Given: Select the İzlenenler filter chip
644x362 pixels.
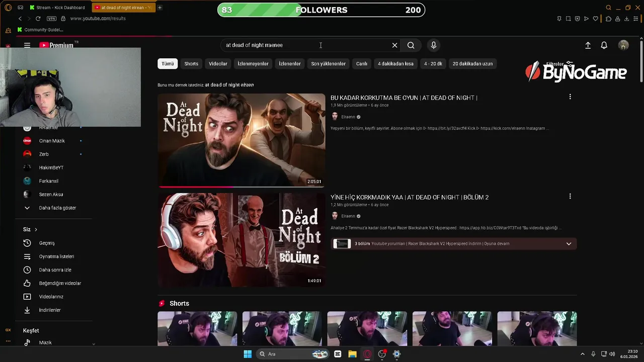Looking at the screenshot, I should pos(290,64).
